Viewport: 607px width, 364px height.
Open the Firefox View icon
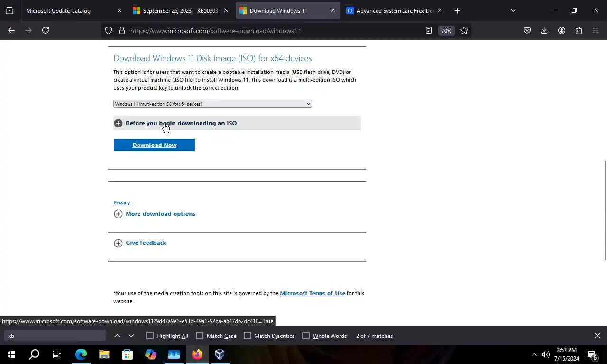pyautogui.click(x=9, y=10)
